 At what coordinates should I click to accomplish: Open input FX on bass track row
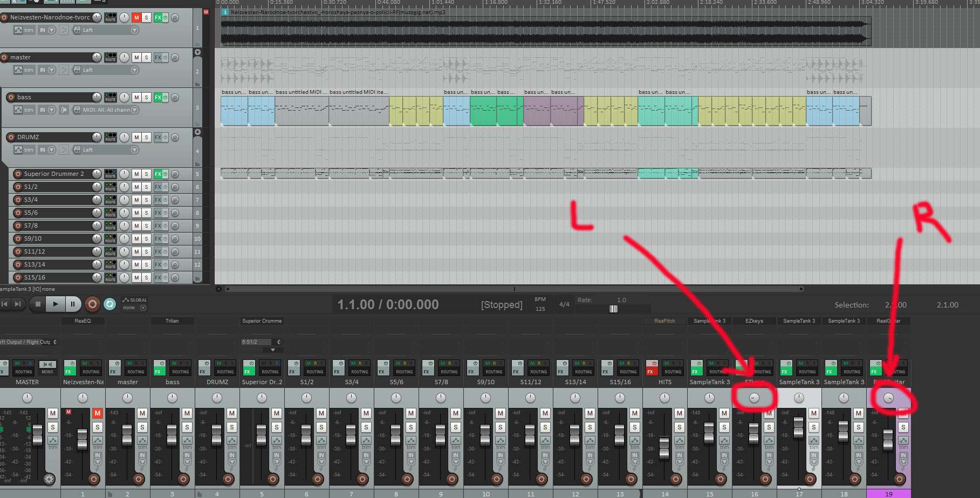click(77, 110)
